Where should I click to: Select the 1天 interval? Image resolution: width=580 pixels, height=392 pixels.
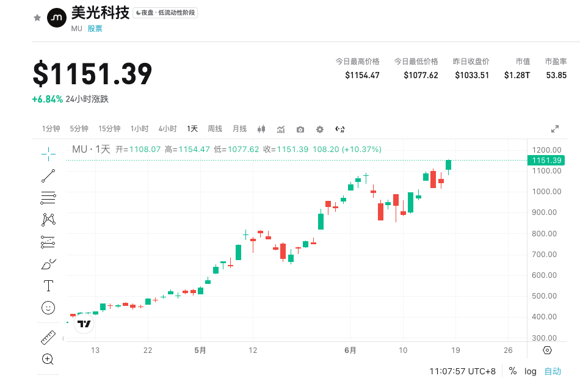point(192,129)
